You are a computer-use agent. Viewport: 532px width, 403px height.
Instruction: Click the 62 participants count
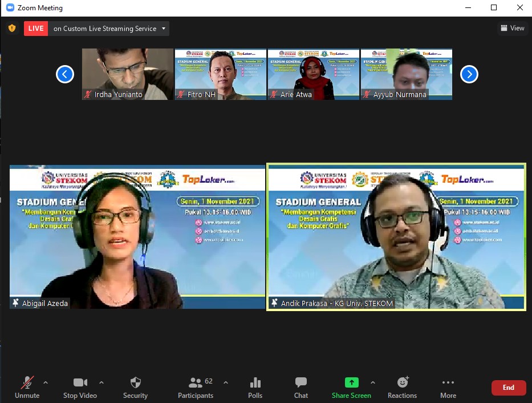pyautogui.click(x=209, y=381)
